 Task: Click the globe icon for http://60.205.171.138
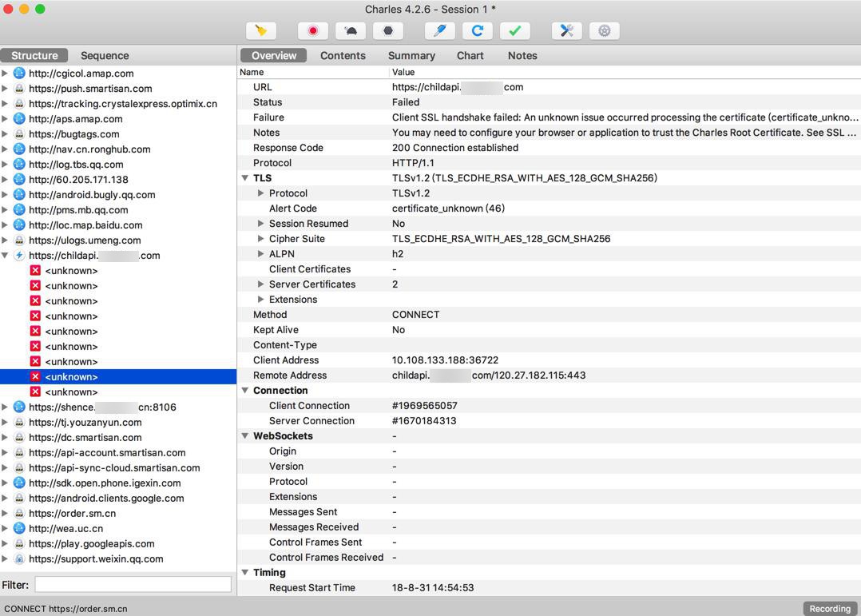click(19, 179)
